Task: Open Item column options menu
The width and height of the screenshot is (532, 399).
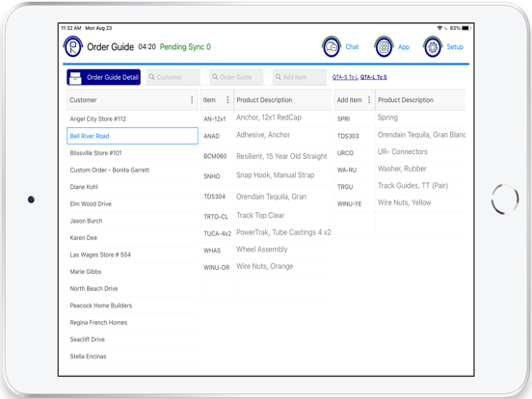Action: click(x=227, y=100)
